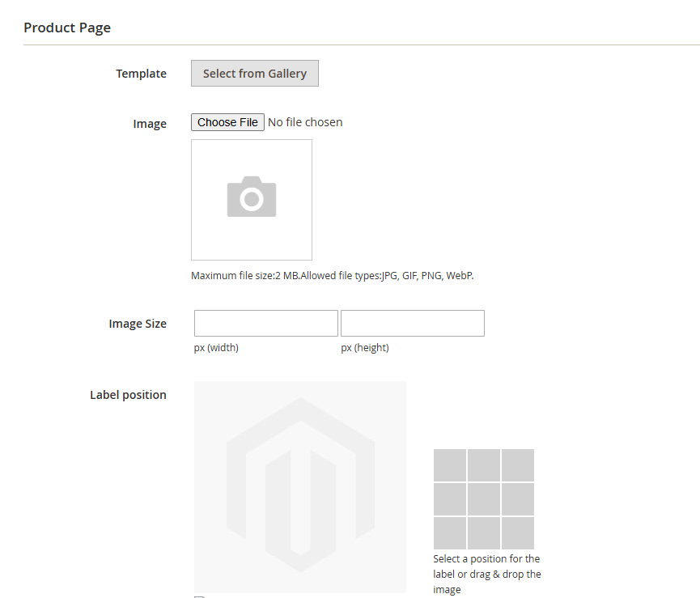The width and height of the screenshot is (700, 598).
Task: Select bottom-left label position cell
Action: pyautogui.click(x=450, y=532)
